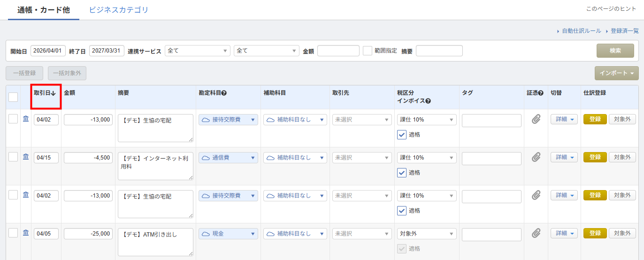
Task: Open the 自動仕訳ルール link
Action: [581, 31]
